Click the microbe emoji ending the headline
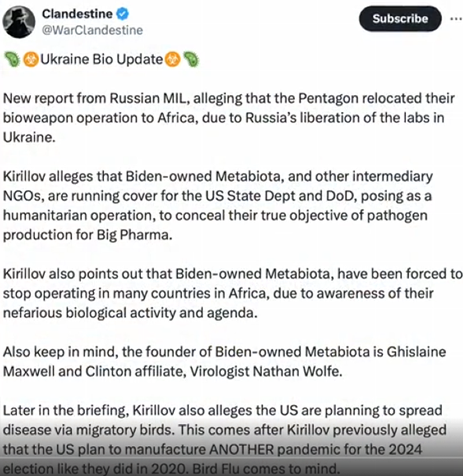 pyautogui.click(x=192, y=59)
